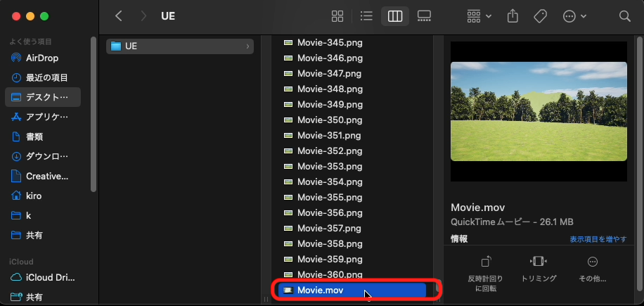Click 反時計回りに回転 rotate button
This screenshot has width=644, height=306.
click(x=486, y=274)
